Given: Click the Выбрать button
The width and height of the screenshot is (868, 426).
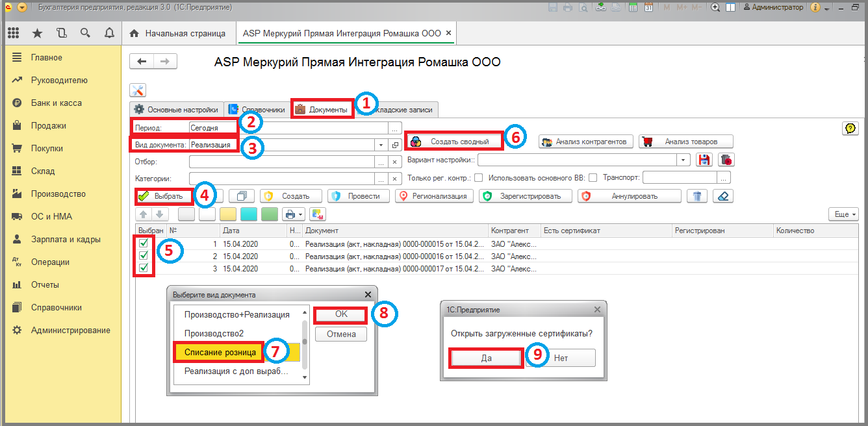Looking at the screenshot, I should pos(165,195).
